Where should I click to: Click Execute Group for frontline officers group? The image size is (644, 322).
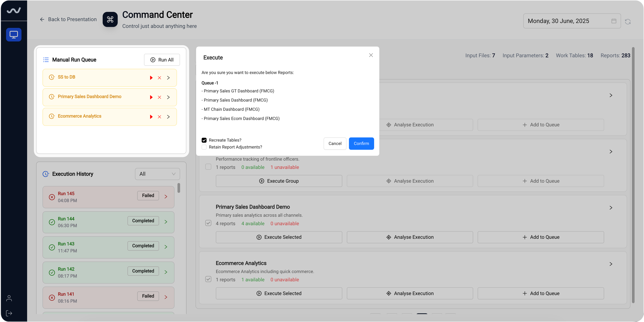coord(279,181)
